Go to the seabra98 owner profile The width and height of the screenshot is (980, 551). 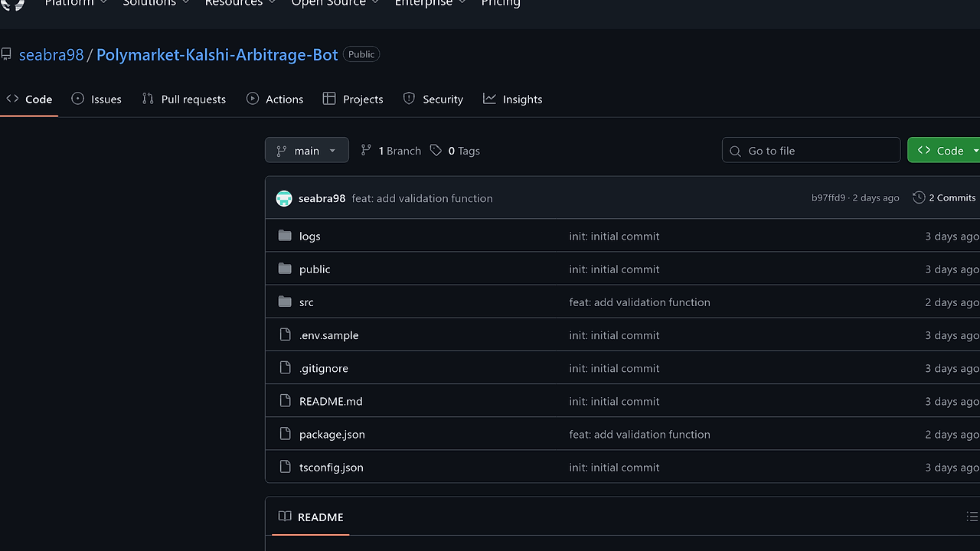coord(51,55)
